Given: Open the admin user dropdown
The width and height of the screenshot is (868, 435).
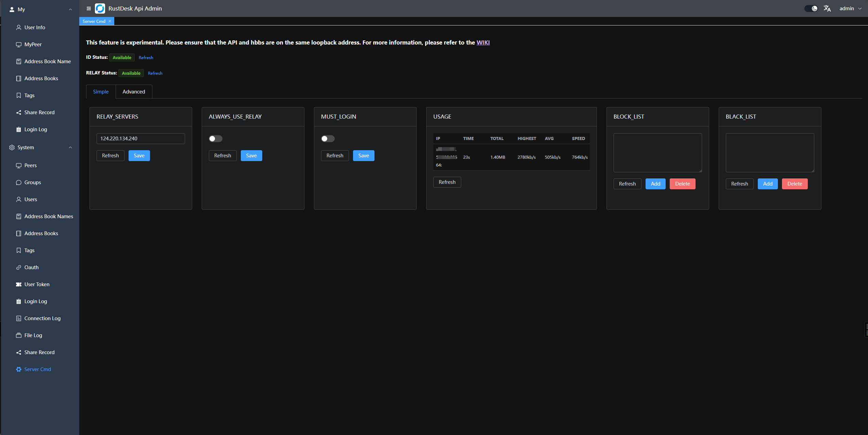Looking at the screenshot, I should 850,8.
